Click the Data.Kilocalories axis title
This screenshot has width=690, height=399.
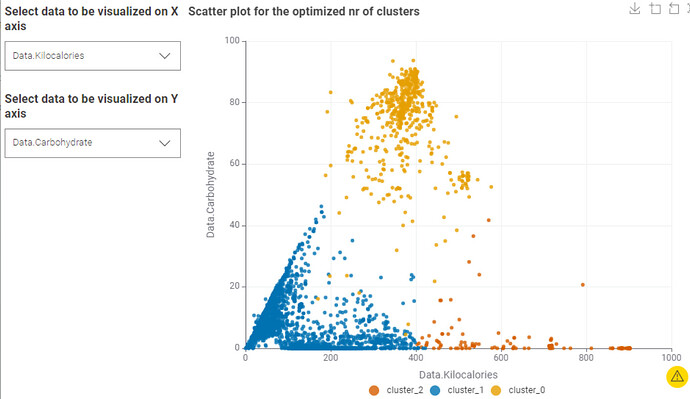click(458, 375)
